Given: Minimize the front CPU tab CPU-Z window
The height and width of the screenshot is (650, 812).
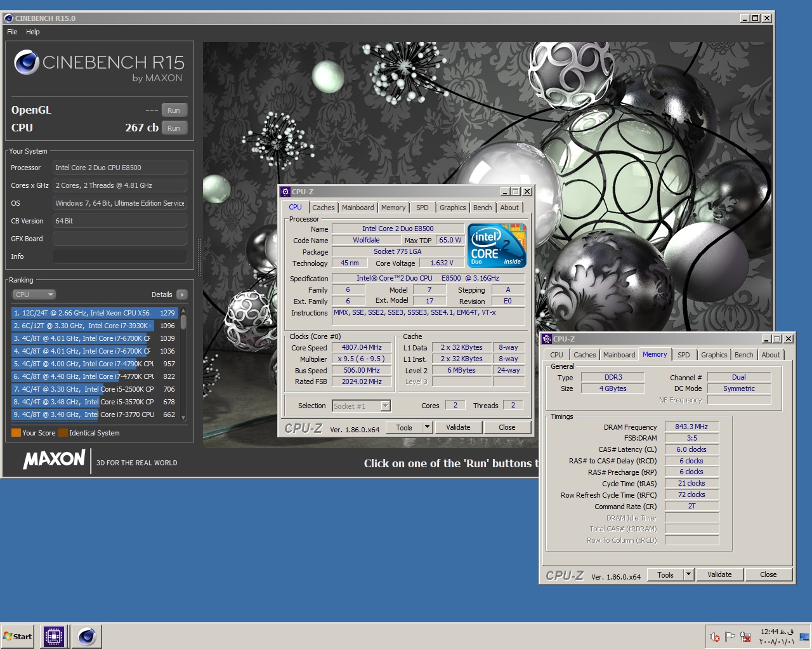Looking at the screenshot, I should click(x=505, y=192).
